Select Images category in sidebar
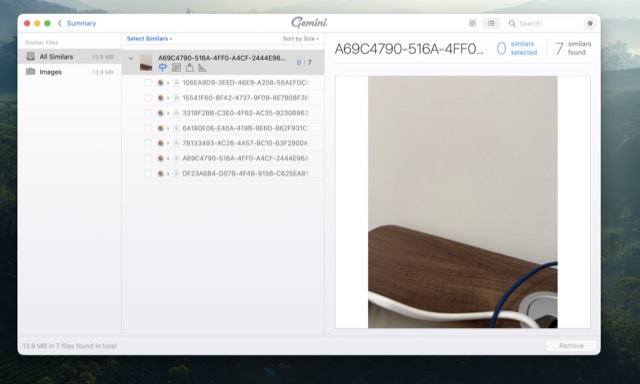Viewport: 640px width, 384px height. click(x=69, y=72)
